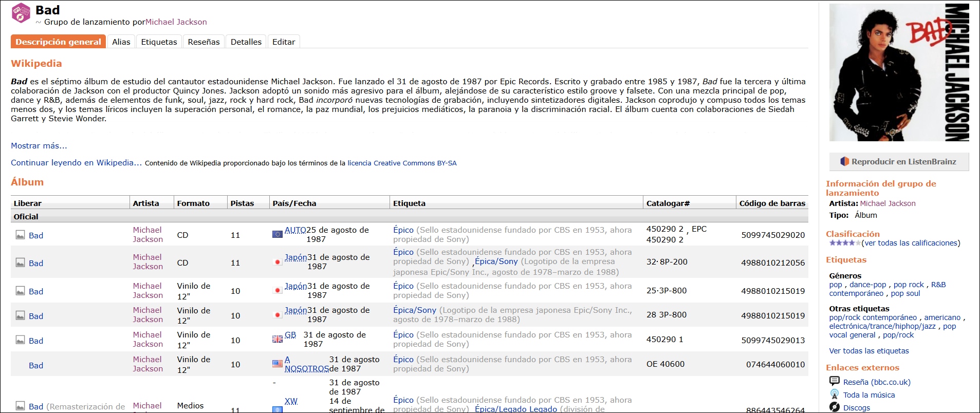Open Toda la música external link
This screenshot has height=413, width=980.
[x=869, y=395]
